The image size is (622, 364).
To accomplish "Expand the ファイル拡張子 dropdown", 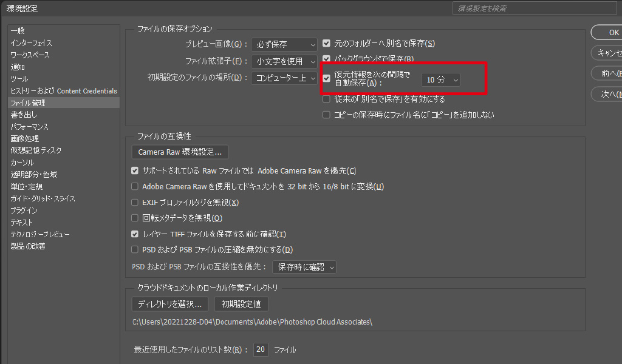I will (x=284, y=61).
